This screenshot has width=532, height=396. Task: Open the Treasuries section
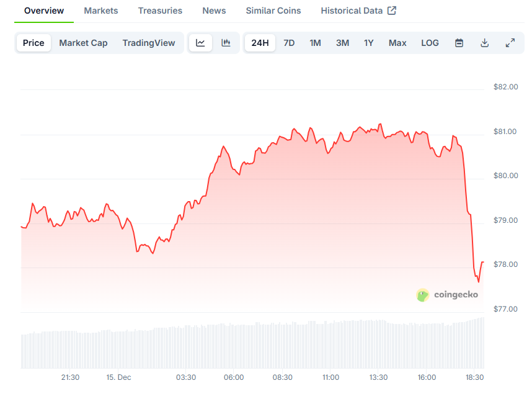click(160, 10)
